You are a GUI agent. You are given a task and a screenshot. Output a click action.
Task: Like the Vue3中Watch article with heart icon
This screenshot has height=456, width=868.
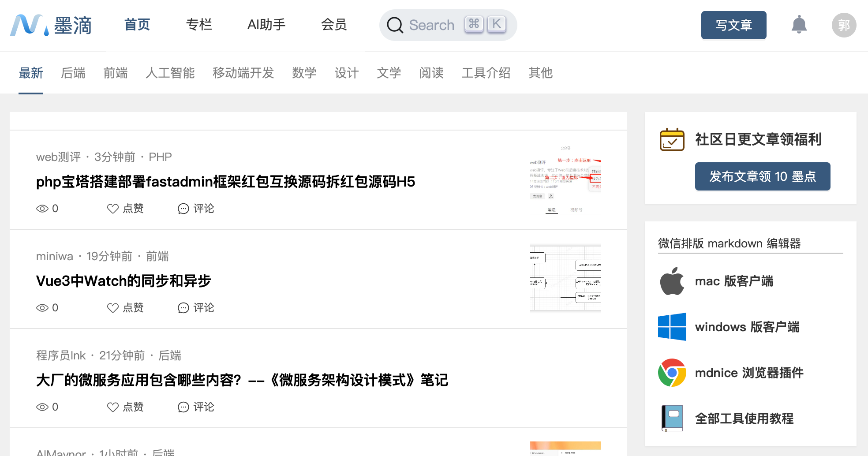coord(113,308)
